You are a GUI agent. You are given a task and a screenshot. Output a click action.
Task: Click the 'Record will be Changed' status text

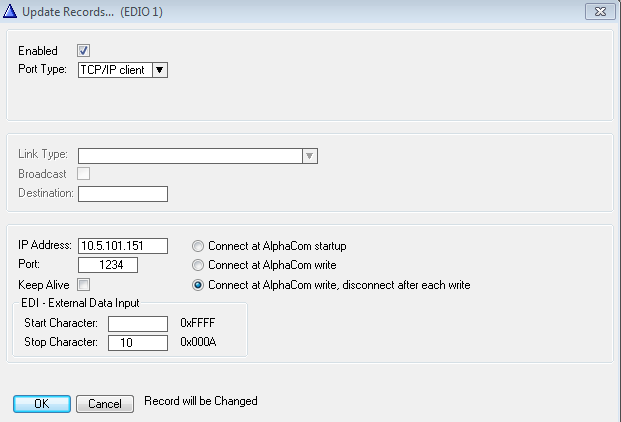201,401
